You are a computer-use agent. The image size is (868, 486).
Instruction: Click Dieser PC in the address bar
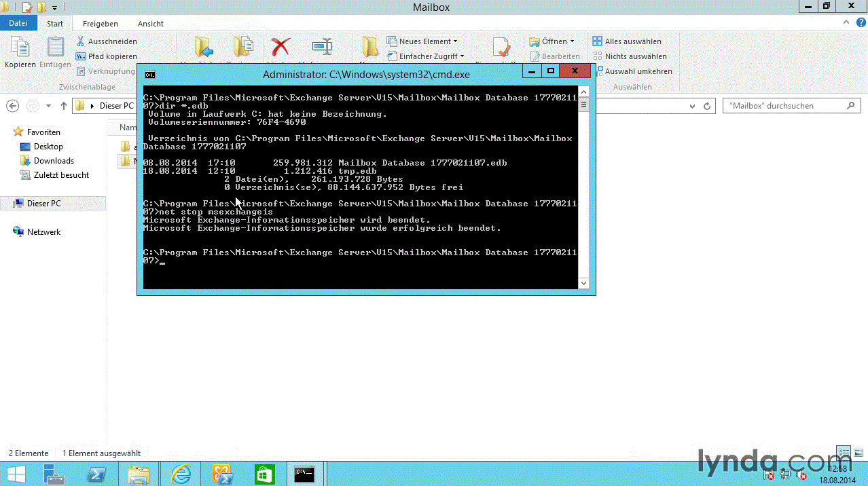pyautogui.click(x=116, y=106)
